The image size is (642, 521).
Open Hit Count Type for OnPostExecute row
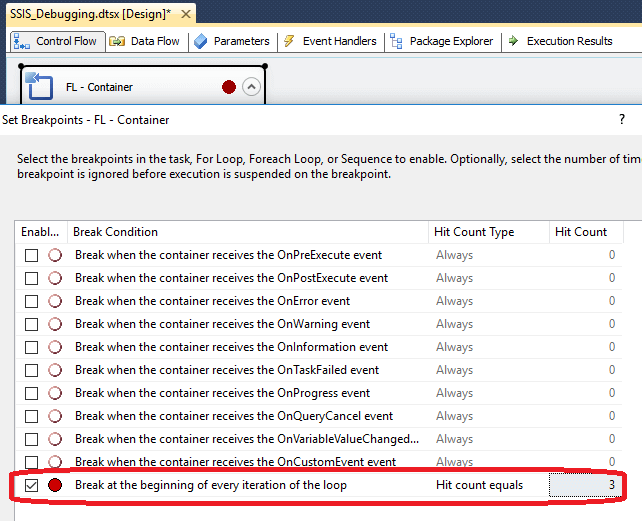click(x=490, y=278)
